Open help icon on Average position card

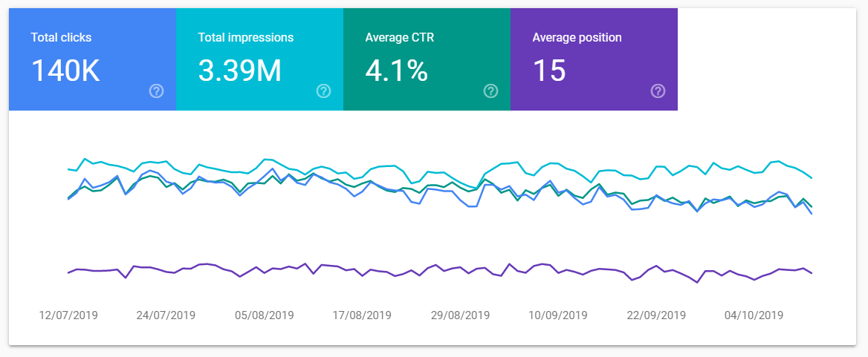658,91
